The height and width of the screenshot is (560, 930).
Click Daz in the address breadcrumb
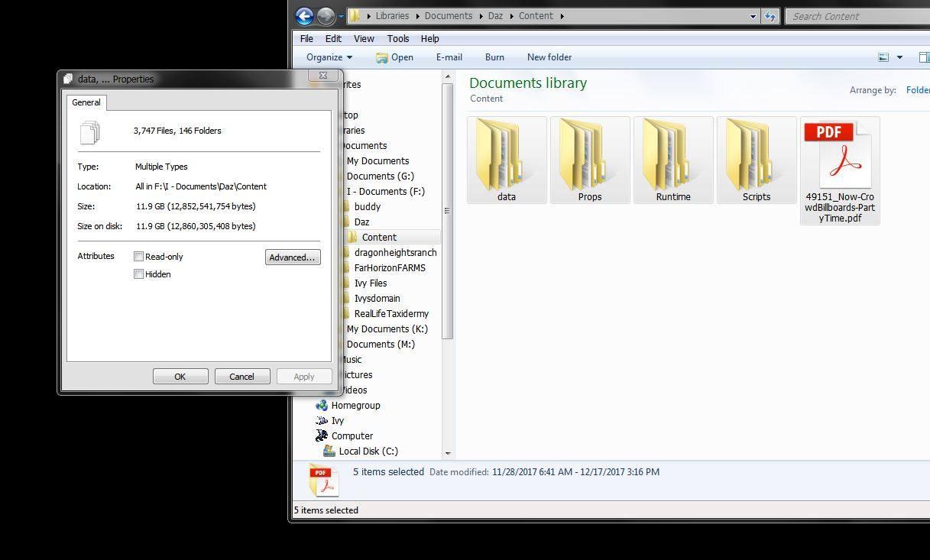coord(495,16)
